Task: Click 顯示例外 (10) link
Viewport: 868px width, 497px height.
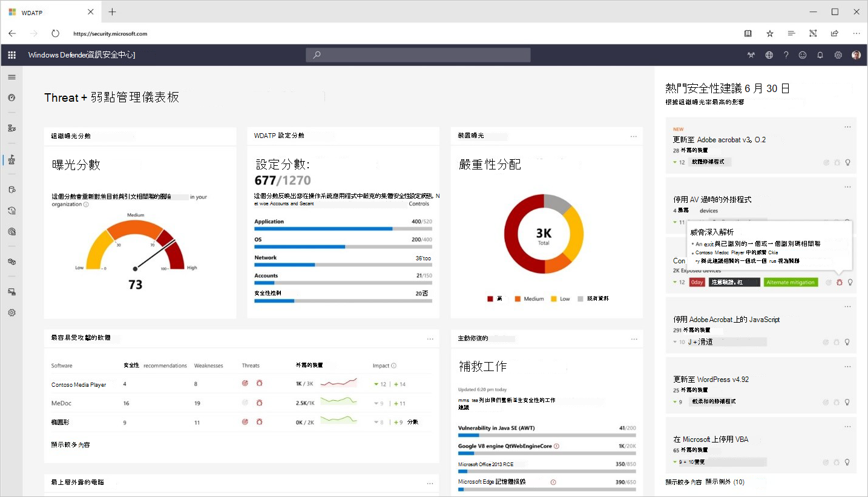Action: click(725, 482)
